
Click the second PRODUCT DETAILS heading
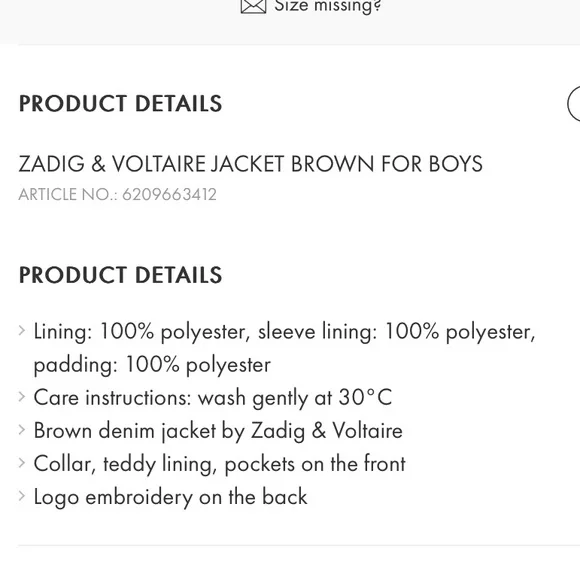pos(121,275)
